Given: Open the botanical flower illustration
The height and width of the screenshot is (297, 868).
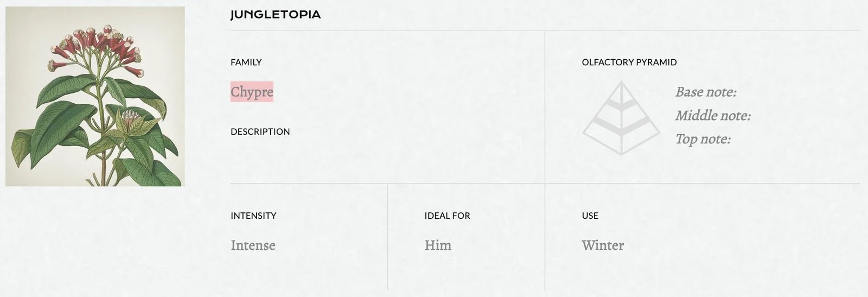Looking at the screenshot, I should pyautogui.click(x=95, y=96).
